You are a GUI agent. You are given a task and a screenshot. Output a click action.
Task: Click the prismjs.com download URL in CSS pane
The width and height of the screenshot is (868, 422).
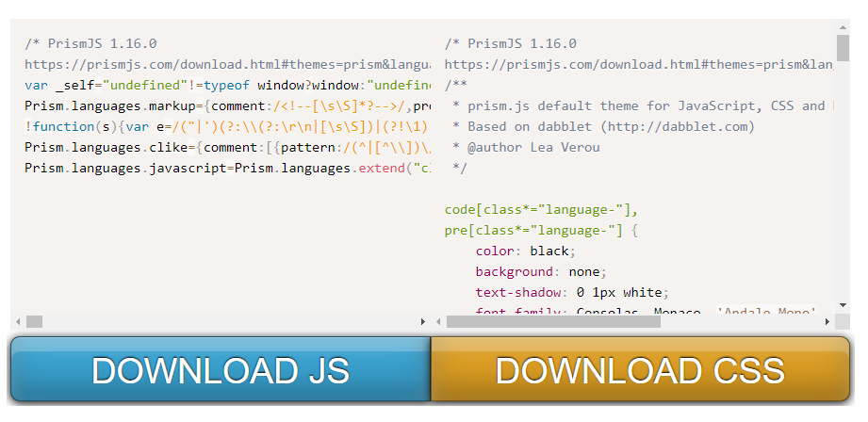[x=639, y=65]
